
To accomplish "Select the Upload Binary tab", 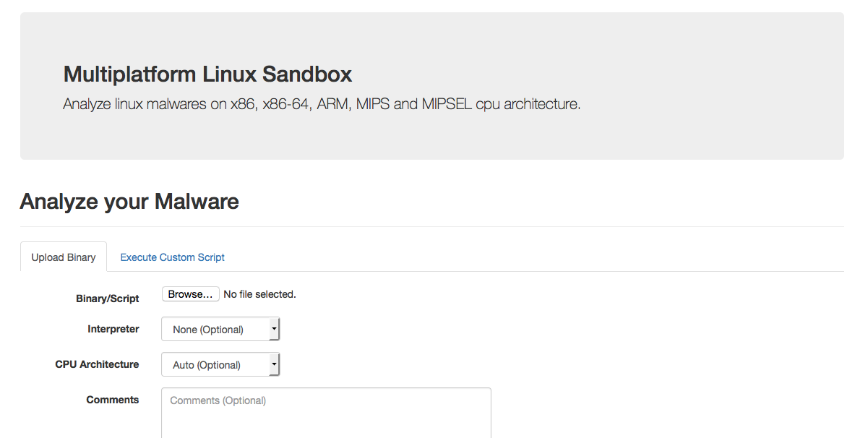I will coord(63,257).
